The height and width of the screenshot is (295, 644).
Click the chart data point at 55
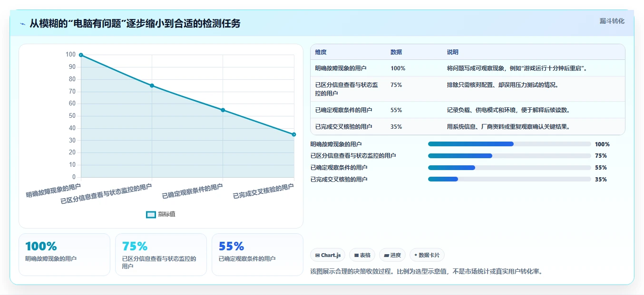pyautogui.click(x=223, y=110)
